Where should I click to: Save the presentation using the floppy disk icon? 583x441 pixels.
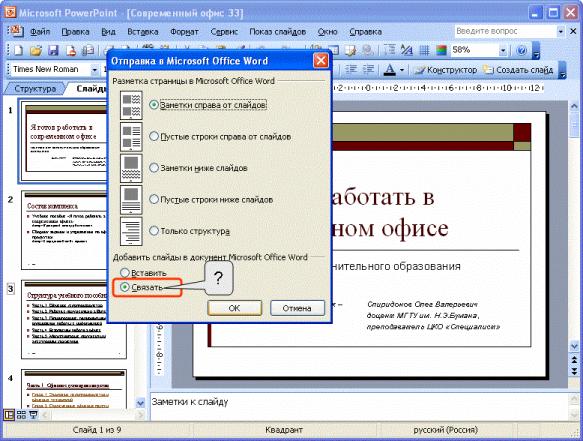(x=53, y=50)
